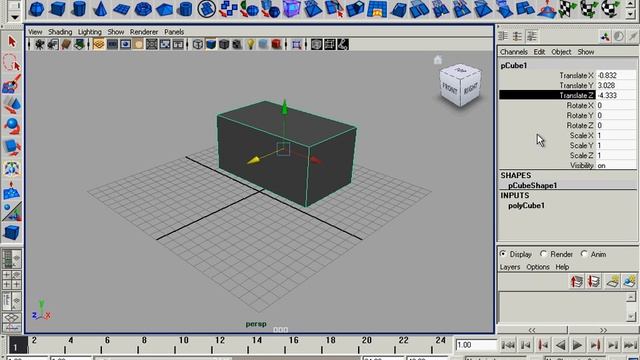
Task: Toggle wireframe display cube icon
Action: tap(198, 44)
